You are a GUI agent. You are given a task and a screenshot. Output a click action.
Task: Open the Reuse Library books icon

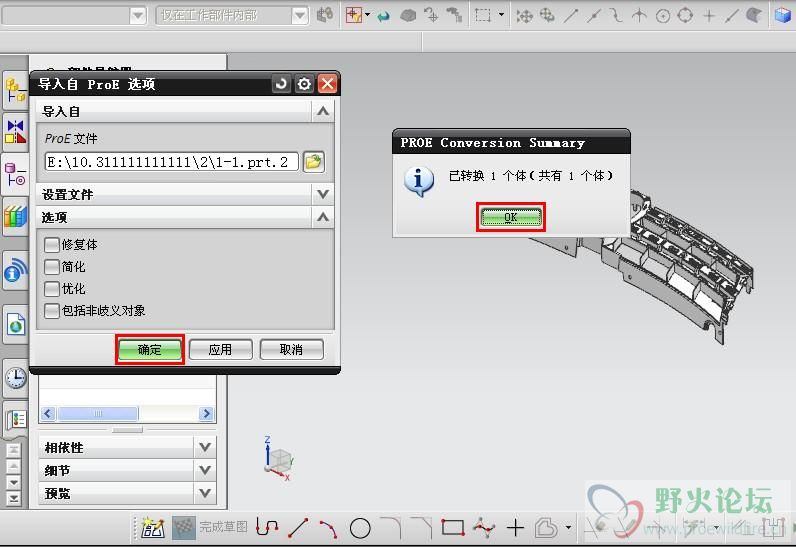(15, 217)
